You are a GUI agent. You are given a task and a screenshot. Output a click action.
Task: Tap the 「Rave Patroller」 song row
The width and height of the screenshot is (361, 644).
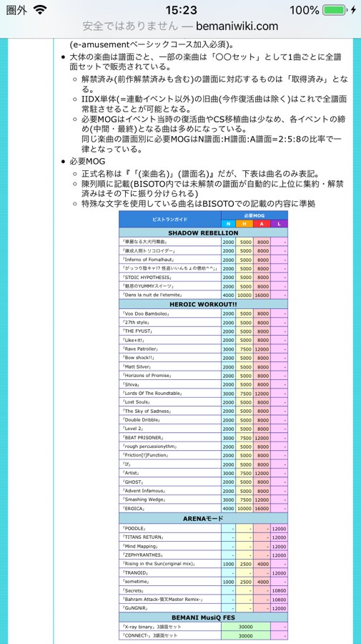203,349
